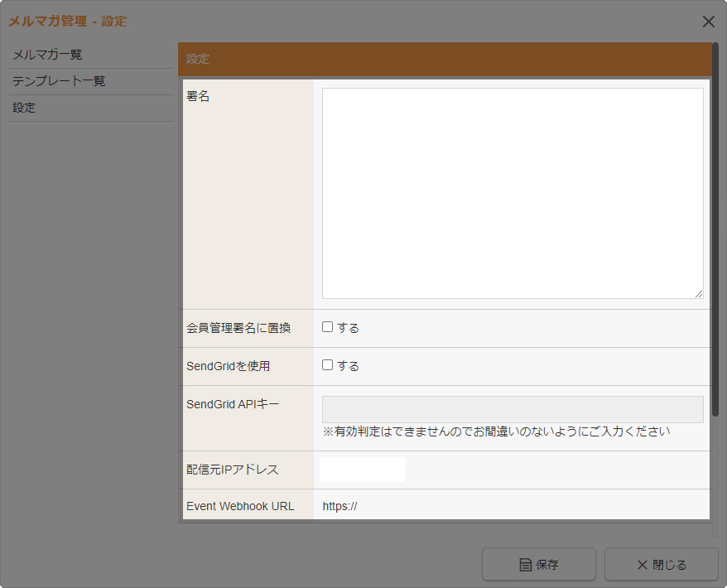Click the 保存 button

[x=539, y=564]
